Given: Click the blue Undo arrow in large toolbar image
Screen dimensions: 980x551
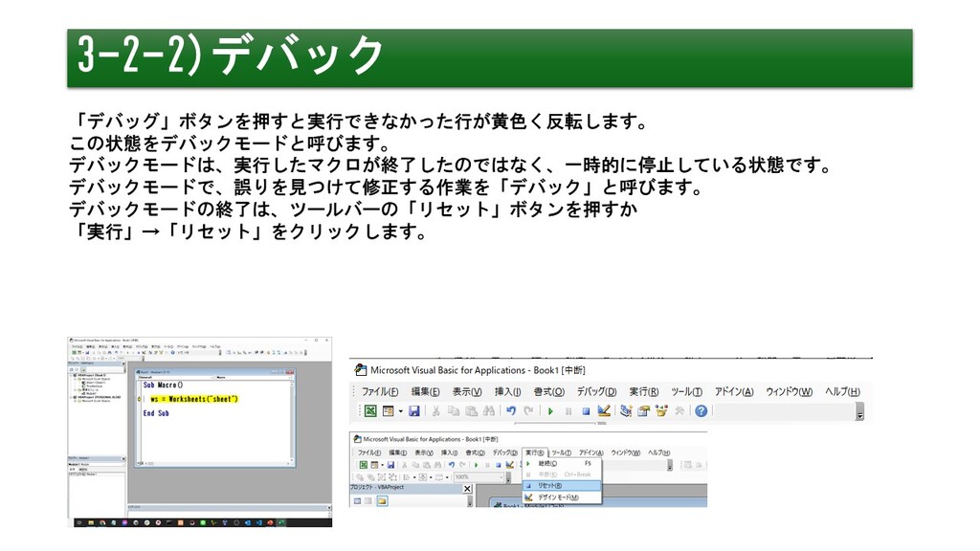Looking at the screenshot, I should 511,410.
